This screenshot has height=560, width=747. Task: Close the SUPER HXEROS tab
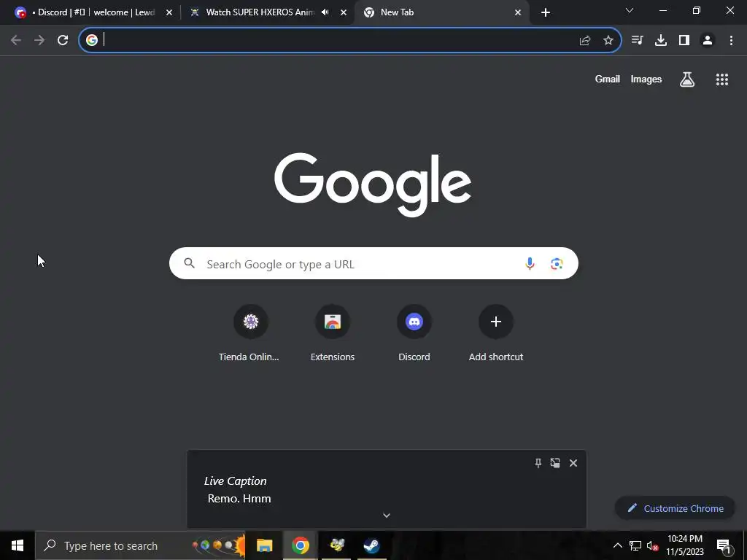[344, 12]
